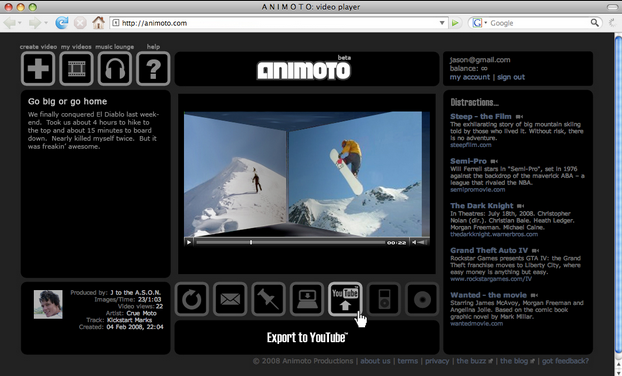Click the Export to YouTube caption
The width and height of the screenshot is (622, 376).
click(x=307, y=338)
